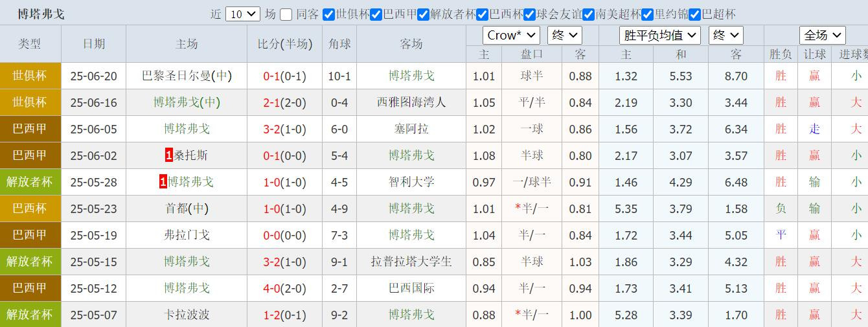868x327 pixels.
Task: Click the 0-0(0-0) score for 弗拉门戈
Action: coord(284,235)
